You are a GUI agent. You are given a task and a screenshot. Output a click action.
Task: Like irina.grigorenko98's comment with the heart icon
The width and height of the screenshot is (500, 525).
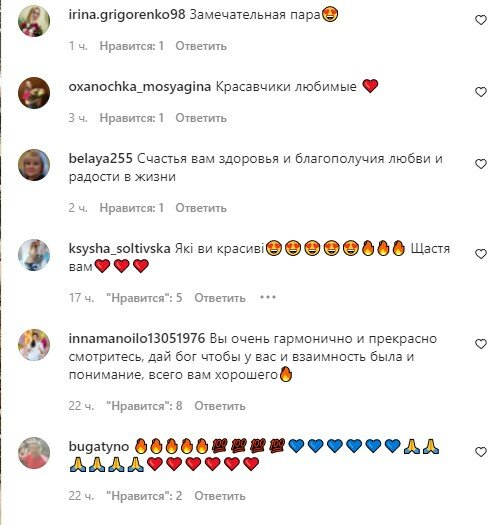(x=481, y=20)
